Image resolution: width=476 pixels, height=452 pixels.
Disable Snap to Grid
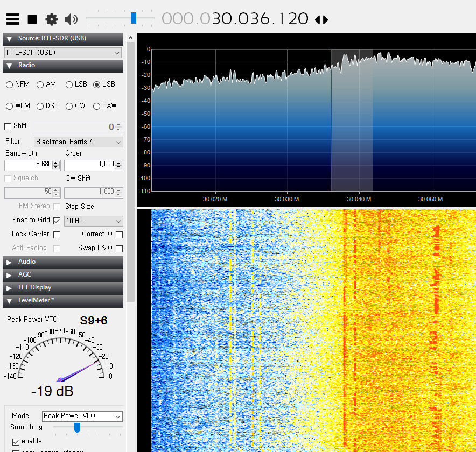pos(57,220)
